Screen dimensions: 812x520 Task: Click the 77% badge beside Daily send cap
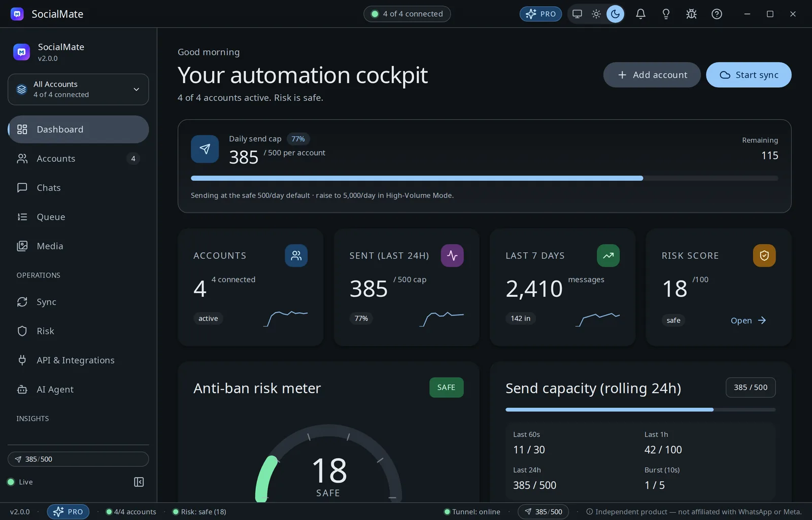click(298, 139)
